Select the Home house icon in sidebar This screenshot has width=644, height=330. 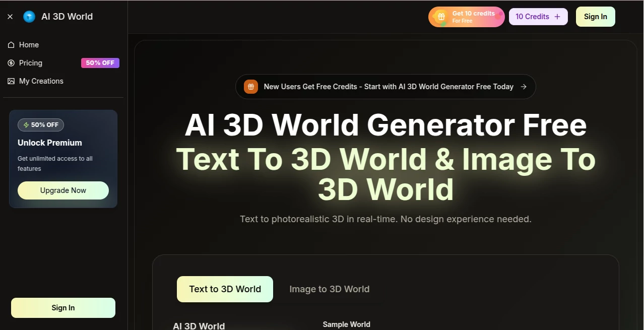click(11, 44)
